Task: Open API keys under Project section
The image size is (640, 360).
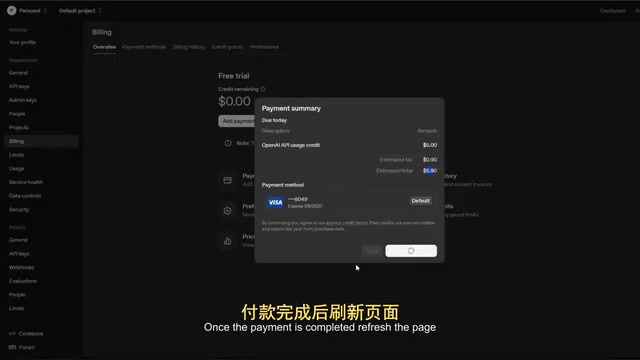Action: click(x=19, y=254)
